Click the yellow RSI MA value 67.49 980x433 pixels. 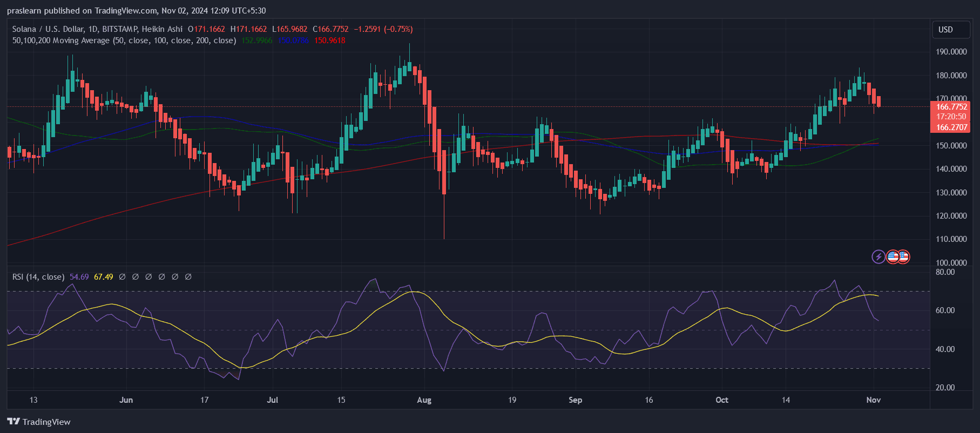pos(104,277)
